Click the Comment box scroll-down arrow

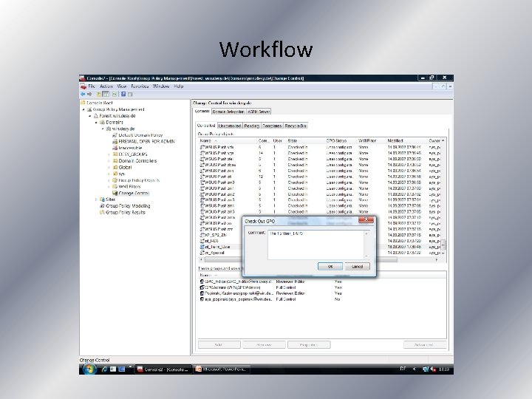coord(366,256)
